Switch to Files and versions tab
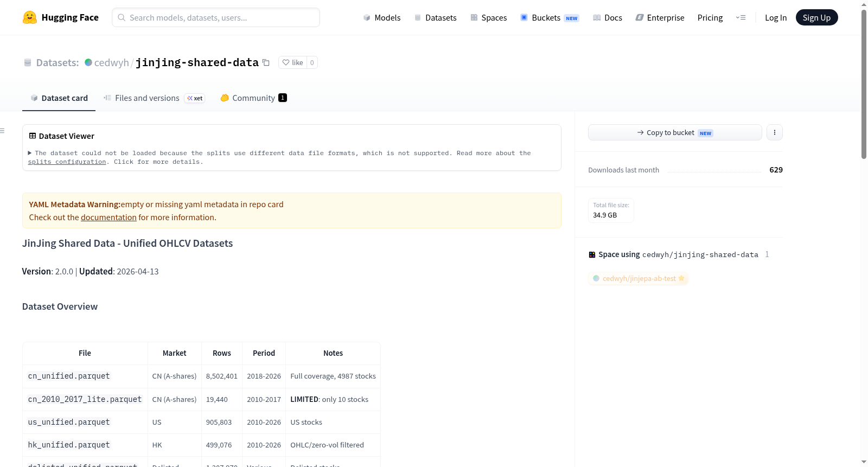The width and height of the screenshot is (868, 467). 154,98
